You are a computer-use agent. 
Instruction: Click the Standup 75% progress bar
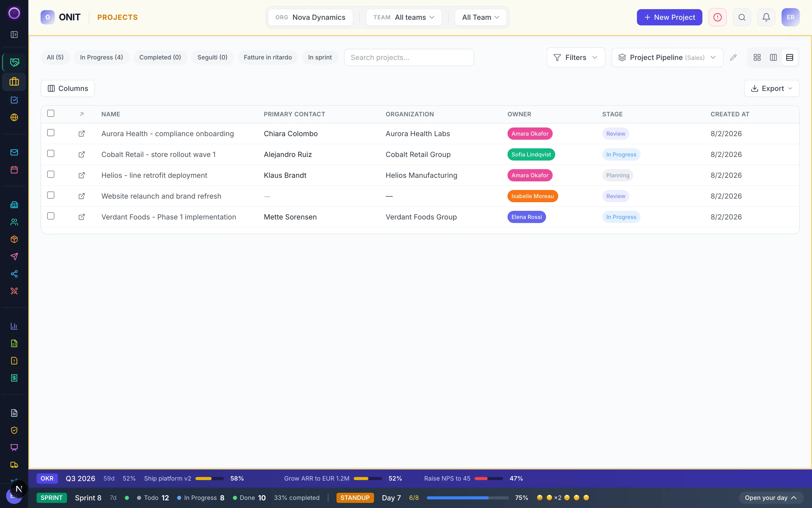[468, 498]
